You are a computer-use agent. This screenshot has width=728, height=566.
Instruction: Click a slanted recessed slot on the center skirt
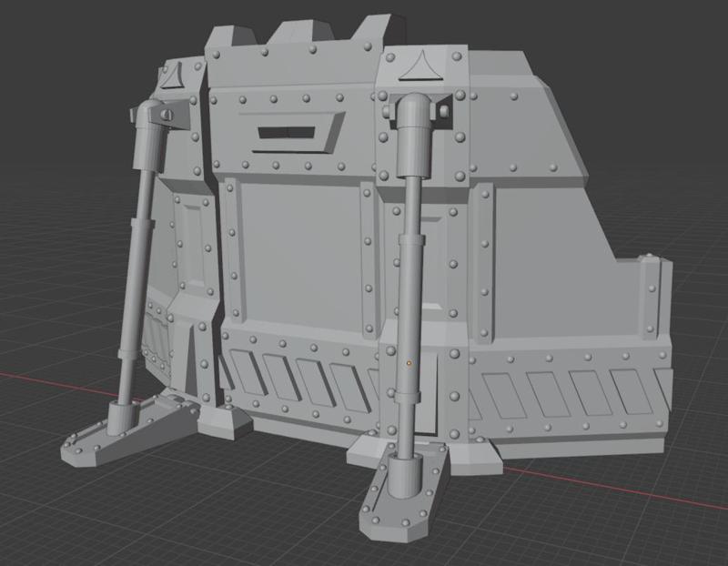[x=279, y=377]
